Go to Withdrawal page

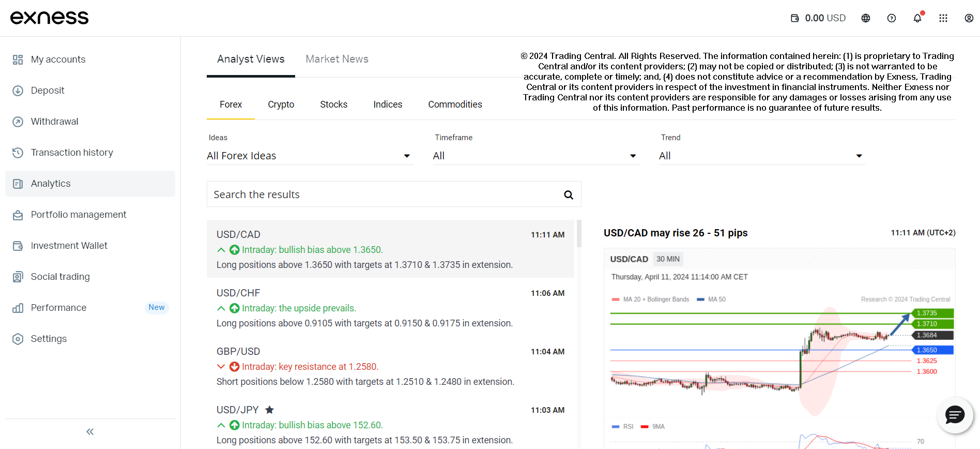point(90,122)
